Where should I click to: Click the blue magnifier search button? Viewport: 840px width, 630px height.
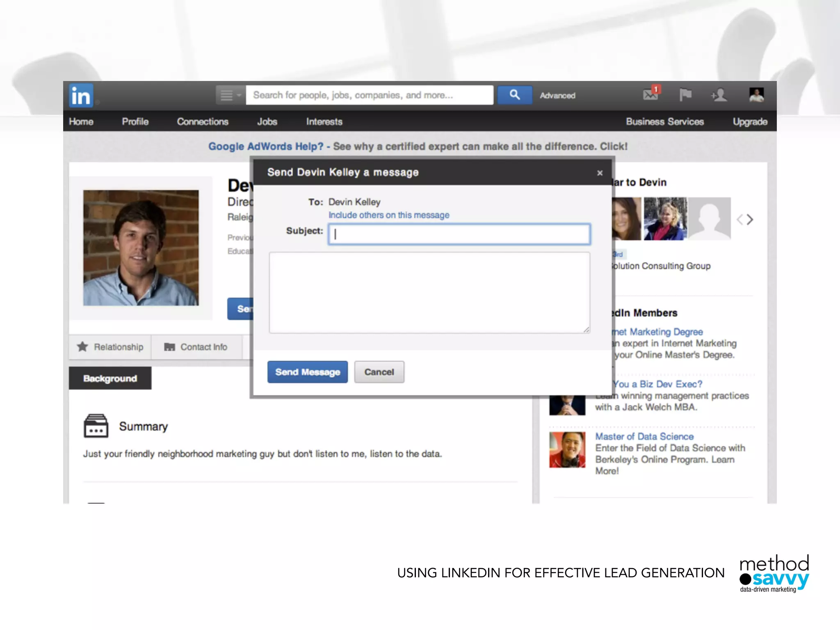[515, 95]
